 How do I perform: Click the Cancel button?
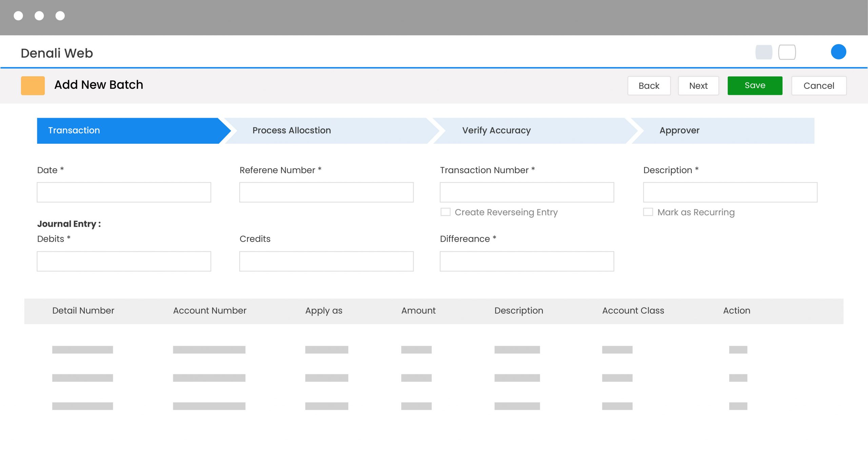coord(818,85)
